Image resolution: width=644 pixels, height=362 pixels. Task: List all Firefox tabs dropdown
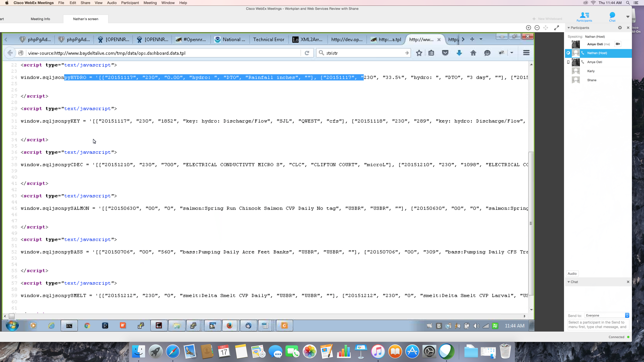481,39
